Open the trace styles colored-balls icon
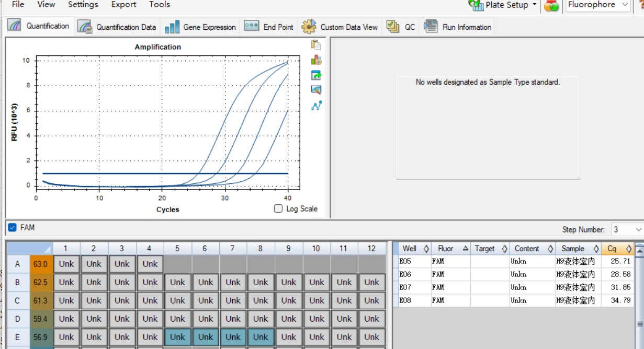 point(551,6)
